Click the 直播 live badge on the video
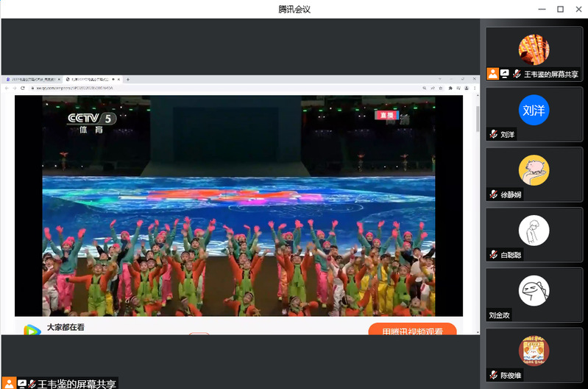The height and width of the screenshot is (389, 588). pos(386,115)
